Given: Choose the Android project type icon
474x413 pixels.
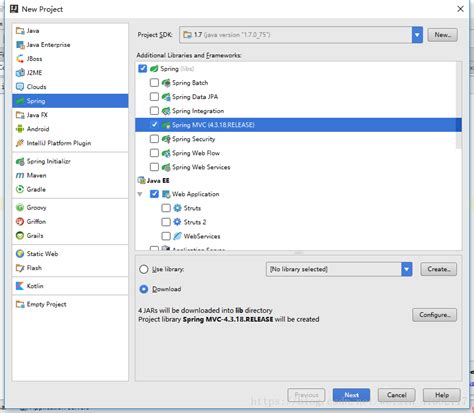Looking at the screenshot, I should click(x=20, y=129).
